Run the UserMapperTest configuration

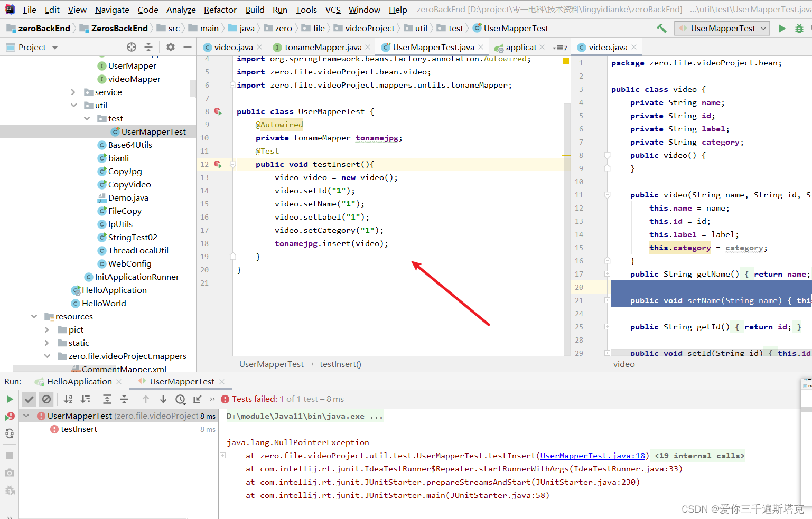click(x=782, y=28)
